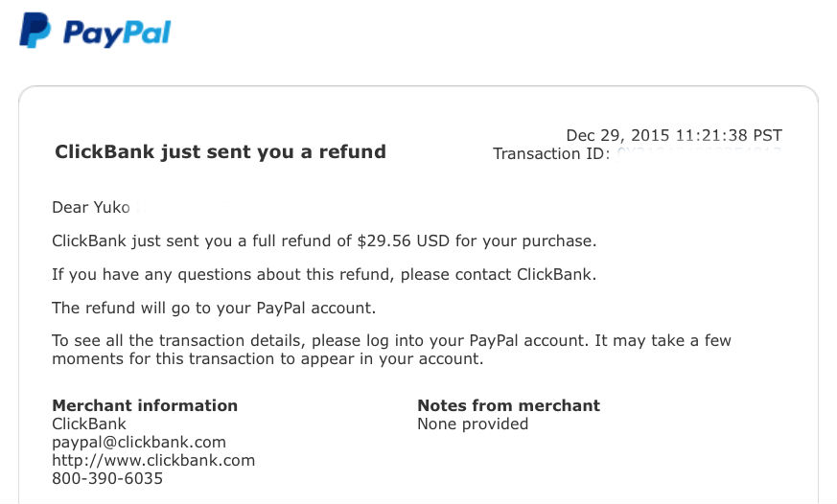Open the paypal@clickbank.com email address

click(x=139, y=442)
